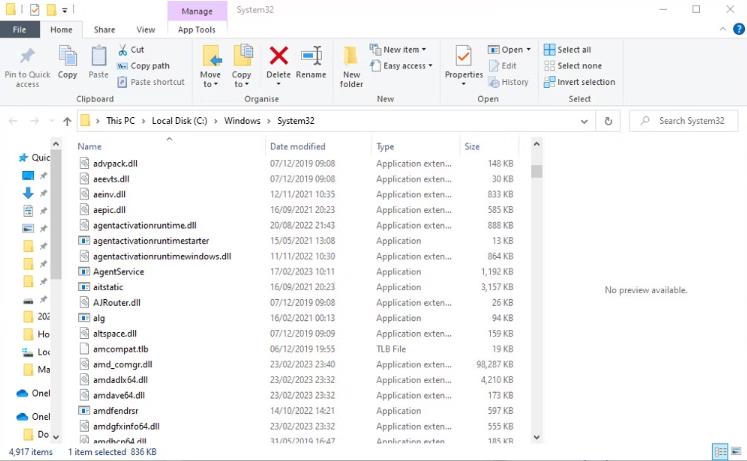
Task: Open address bar history dropdown
Action: [x=584, y=121]
